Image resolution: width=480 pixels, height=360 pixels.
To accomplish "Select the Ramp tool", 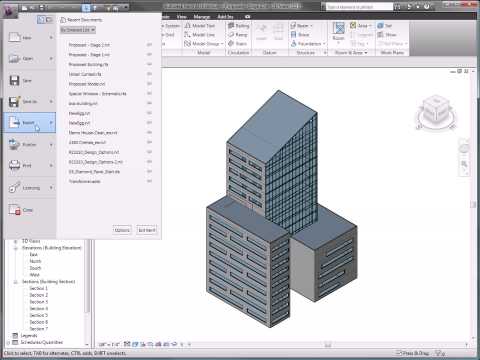I will [x=238, y=35].
